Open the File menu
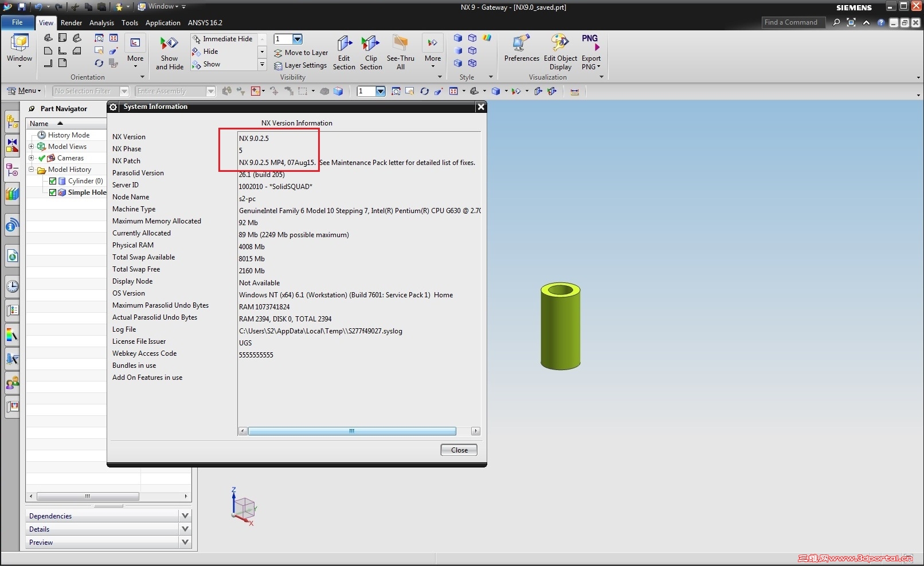The height and width of the screenshot is (566, 924). pos(18,22)
